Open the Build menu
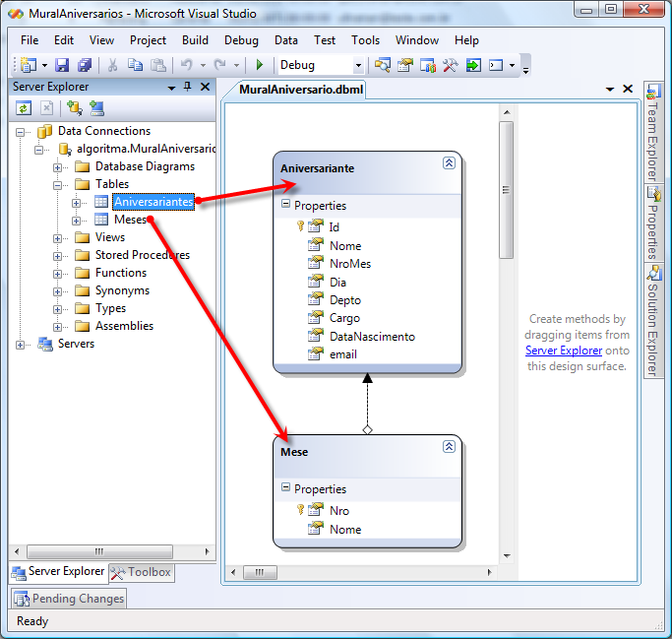The width and height of the screenshot is (672, 639). point(195,40)
